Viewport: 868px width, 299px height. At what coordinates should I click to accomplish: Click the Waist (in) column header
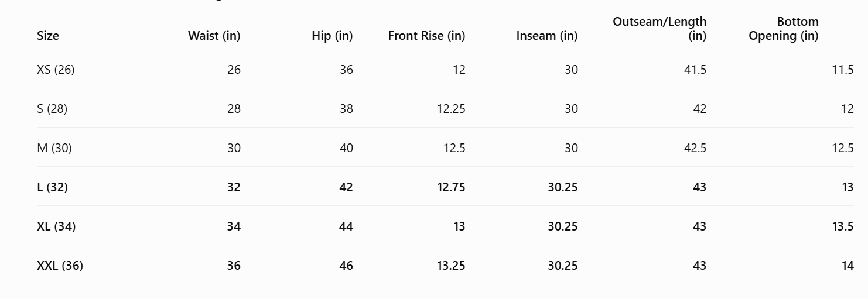click(214, 36)
